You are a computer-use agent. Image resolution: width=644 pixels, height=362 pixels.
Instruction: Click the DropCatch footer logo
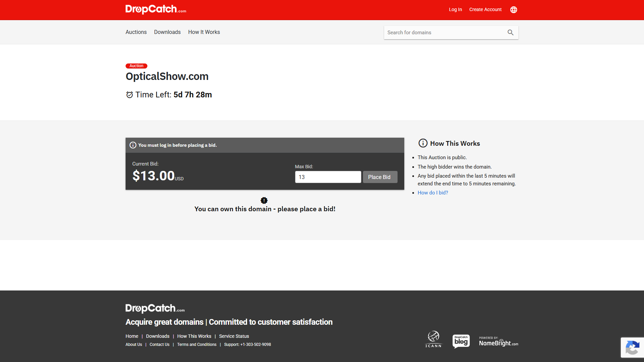point(155,308)
